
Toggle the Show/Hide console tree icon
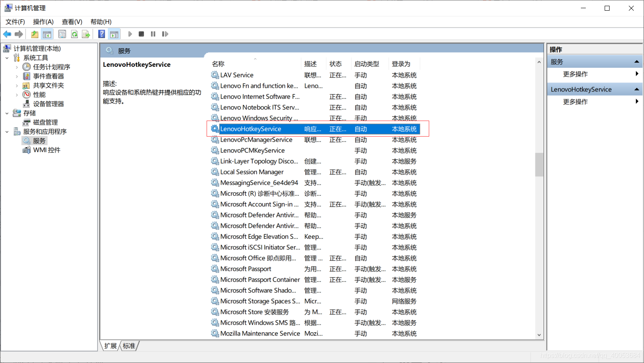[47, 34]
